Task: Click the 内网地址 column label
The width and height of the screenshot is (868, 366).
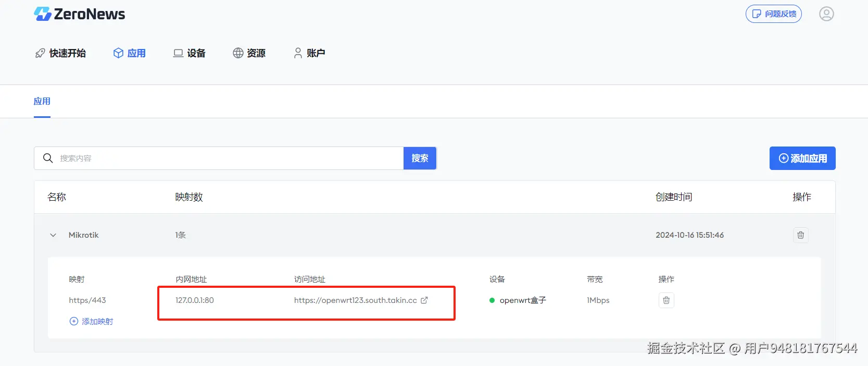Action: point(191,279)
